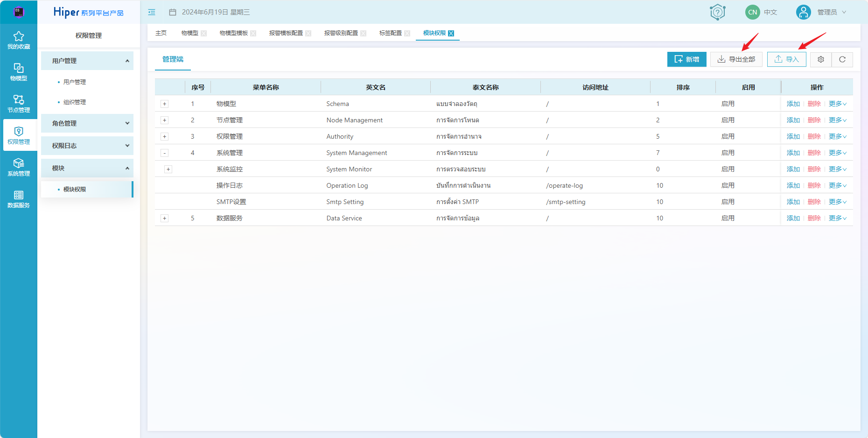Close the 报警模板配置 tab
The image size is (868, 438).
[308, 33]
